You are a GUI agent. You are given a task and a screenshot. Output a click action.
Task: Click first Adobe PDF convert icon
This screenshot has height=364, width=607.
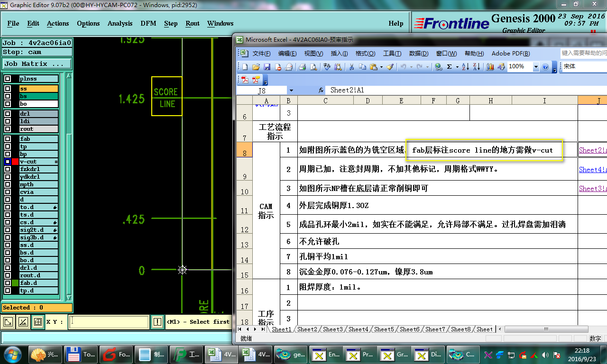(245, 80)
